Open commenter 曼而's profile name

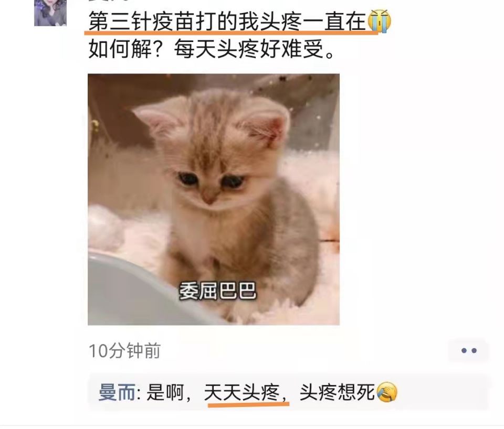coord(117,392)
